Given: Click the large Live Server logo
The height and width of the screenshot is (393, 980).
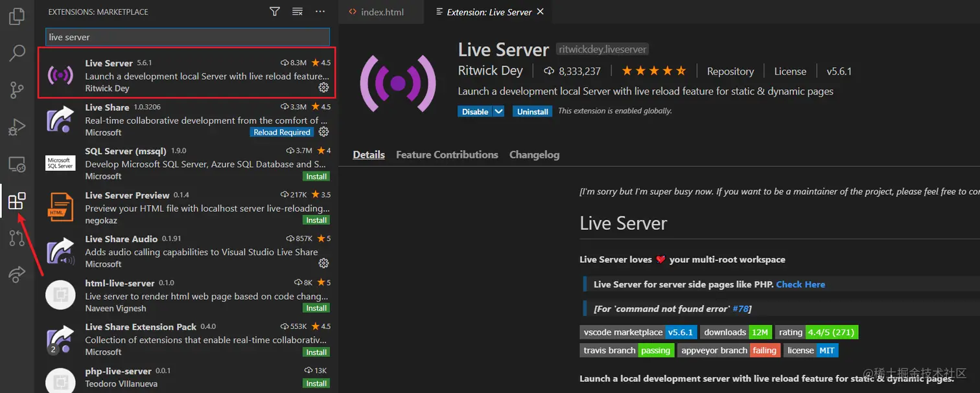Looking at the screenshot, I should click(398, 83).
